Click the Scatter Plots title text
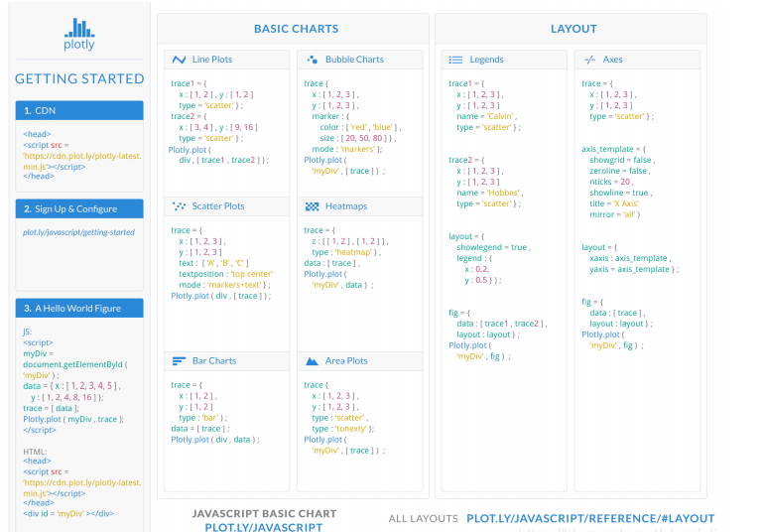 [x=218, y=206]
